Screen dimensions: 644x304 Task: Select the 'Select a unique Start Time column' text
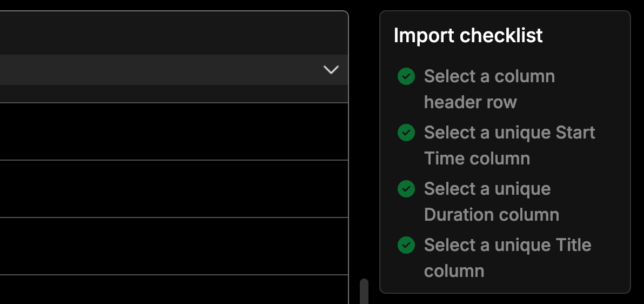509,146
